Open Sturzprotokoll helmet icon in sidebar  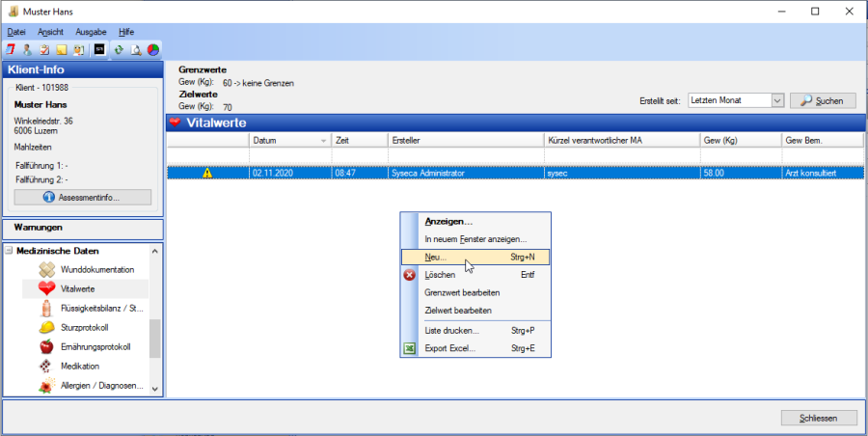click(x=46, y=327)
